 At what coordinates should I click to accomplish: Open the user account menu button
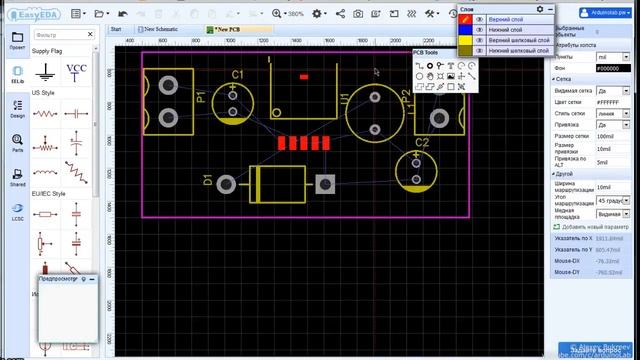605,13
